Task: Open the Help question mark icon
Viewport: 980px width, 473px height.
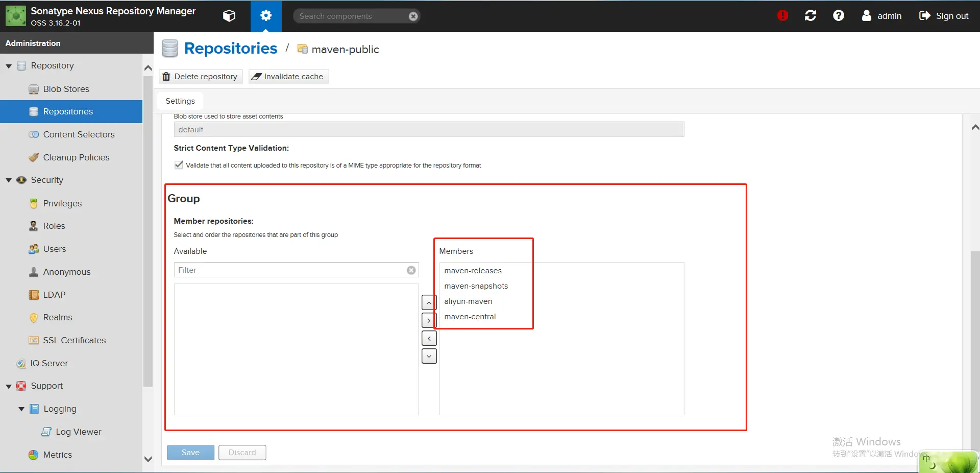Action: pyautogui.click(x=839, y=16)
